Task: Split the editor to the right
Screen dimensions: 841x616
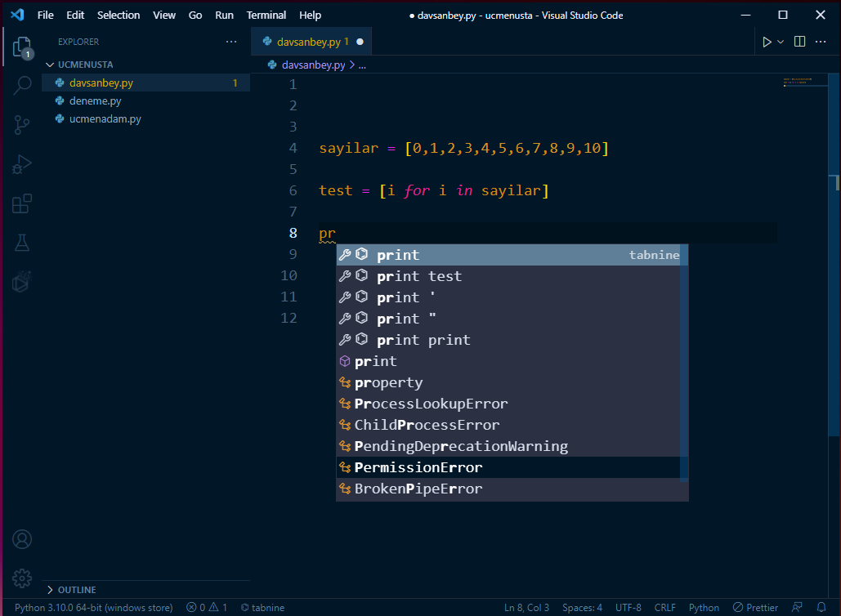Action: [799, 42]
